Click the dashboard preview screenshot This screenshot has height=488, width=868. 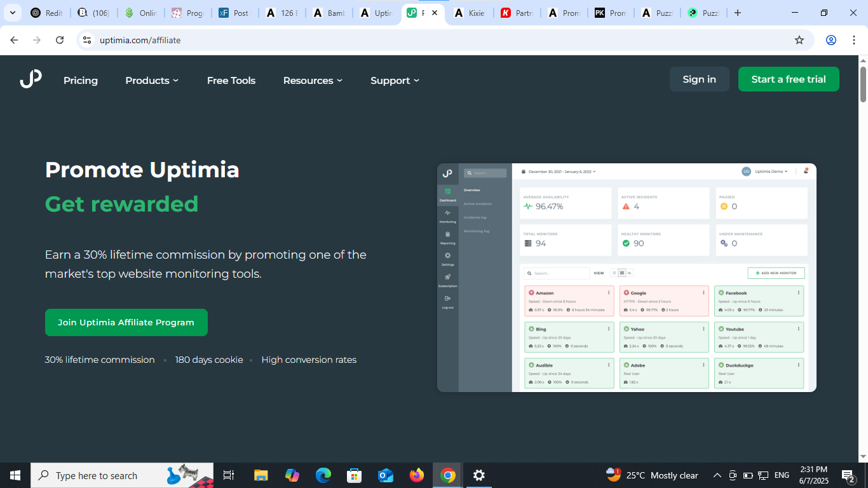coord(627,278)
